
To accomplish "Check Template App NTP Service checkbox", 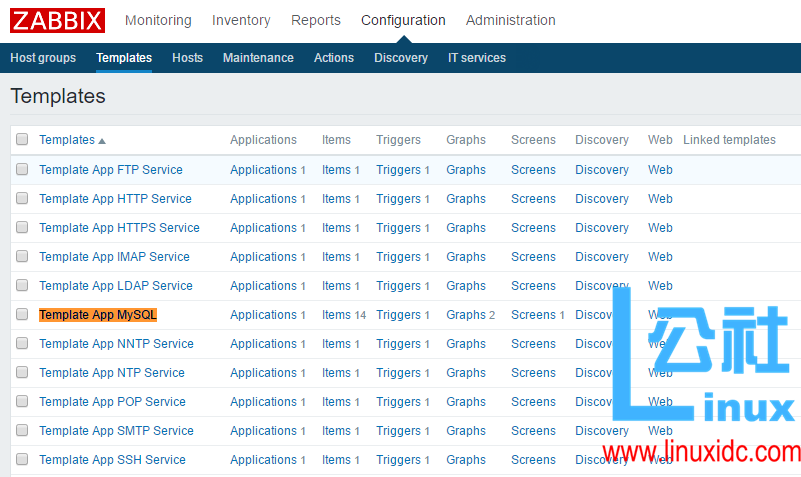I will tap(22, 372).
